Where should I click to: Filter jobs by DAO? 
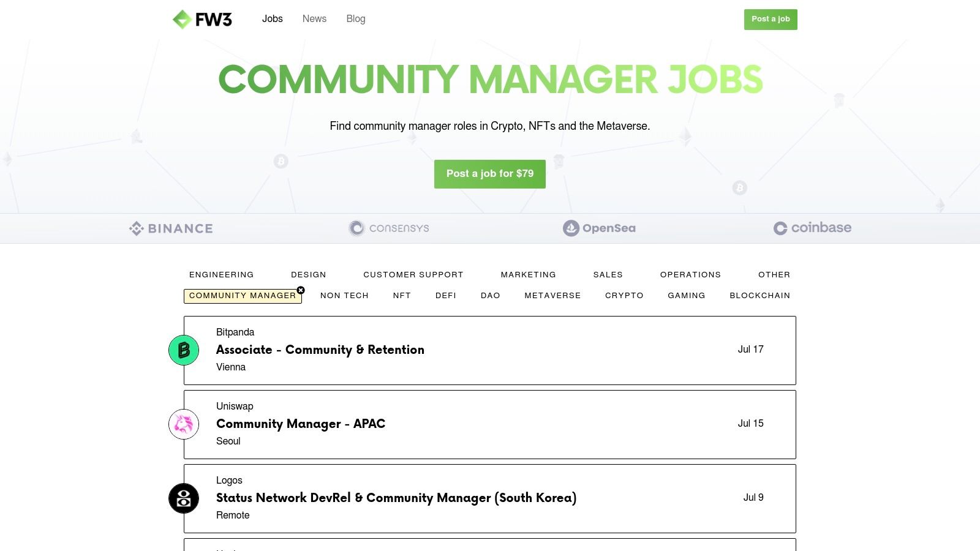click(x=491, y=296)
